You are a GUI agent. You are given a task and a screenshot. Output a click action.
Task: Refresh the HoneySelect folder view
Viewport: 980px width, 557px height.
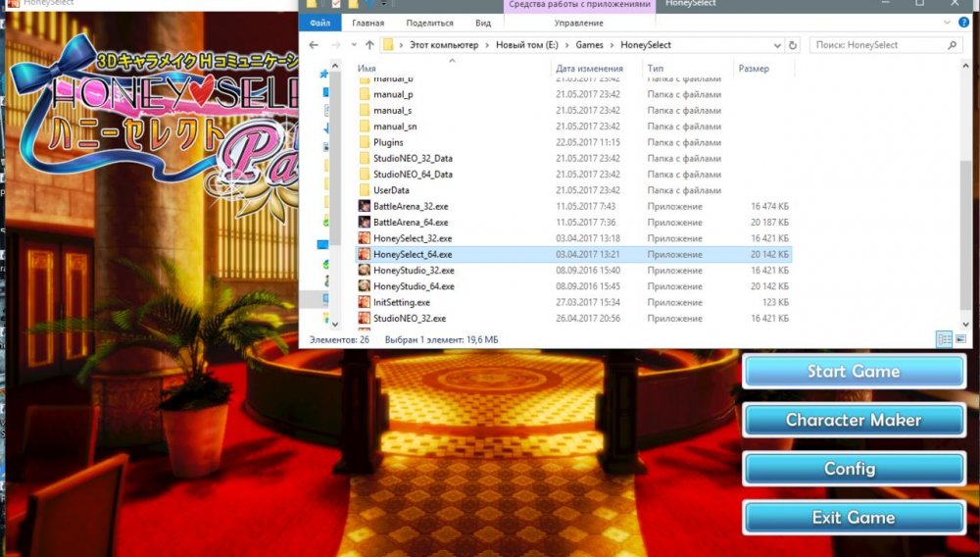pyautogui.click(x=792, y=45)
